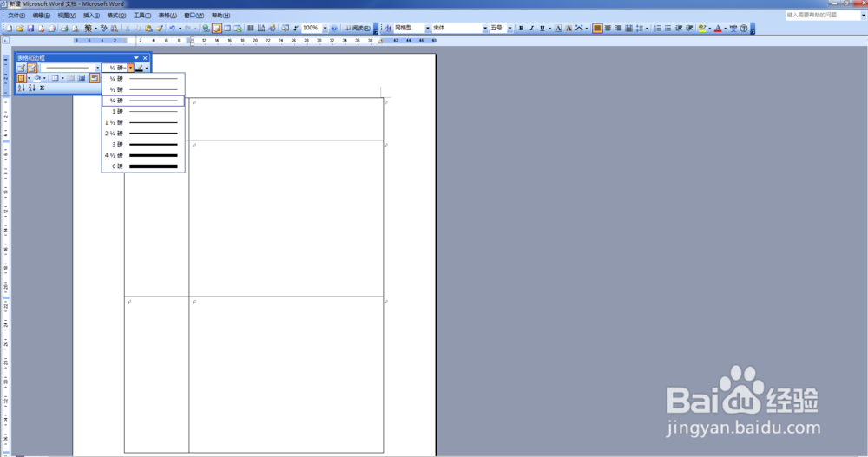Align text left

(x=597, y=28)
